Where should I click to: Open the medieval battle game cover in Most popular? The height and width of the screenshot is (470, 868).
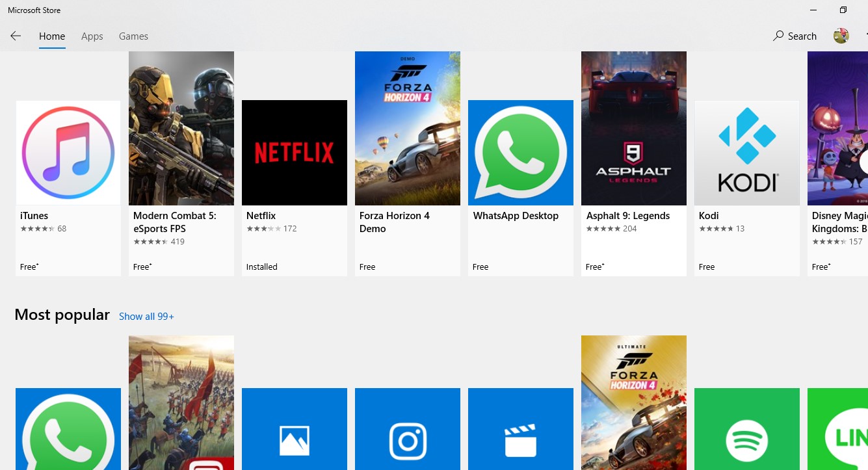pyautogui.click(x=181, y=403)
